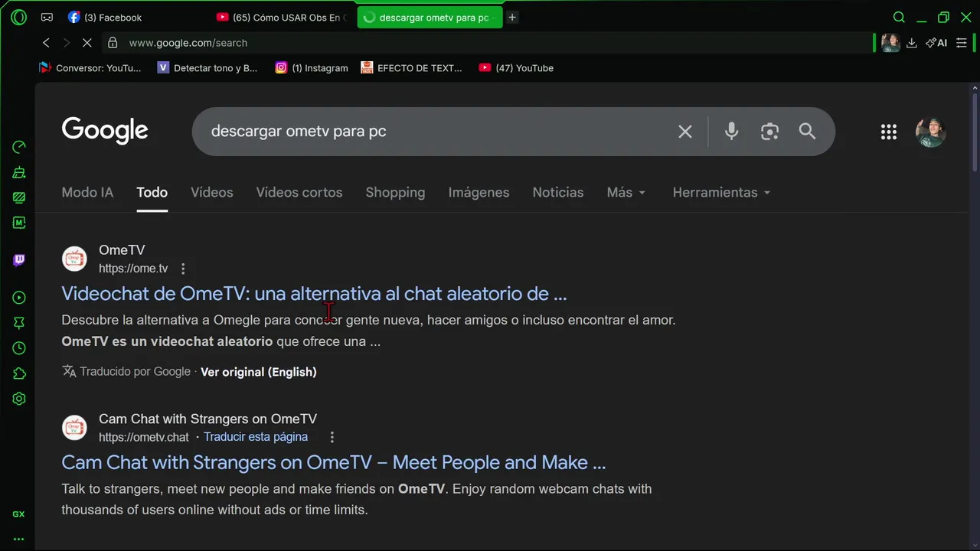The width and height of the screenshot is (980, 551).
Task: Open the AI assistant button in toolbar
Action: point(936,43)
